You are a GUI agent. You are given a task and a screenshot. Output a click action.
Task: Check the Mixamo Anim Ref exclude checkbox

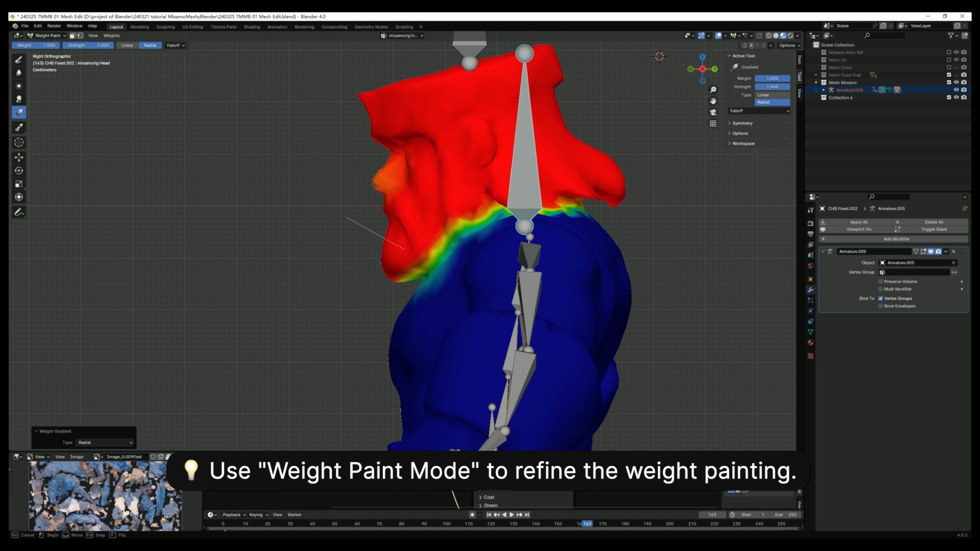point(949,52)
